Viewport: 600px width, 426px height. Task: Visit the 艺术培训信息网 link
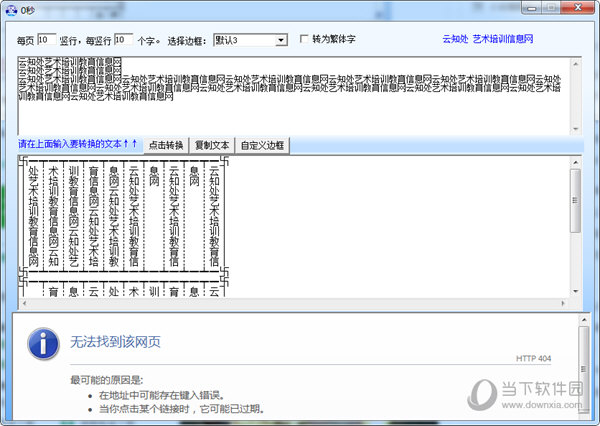[x=504, y=39]
